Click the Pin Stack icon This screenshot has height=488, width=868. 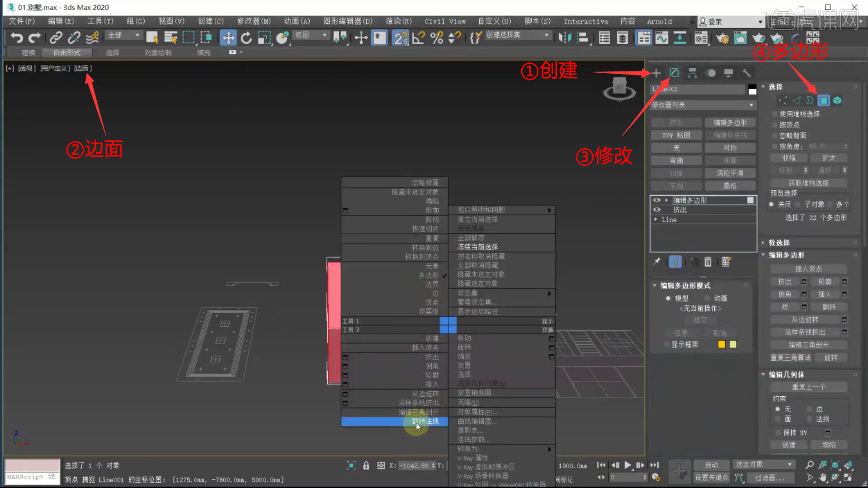click(x=656, y=262)
